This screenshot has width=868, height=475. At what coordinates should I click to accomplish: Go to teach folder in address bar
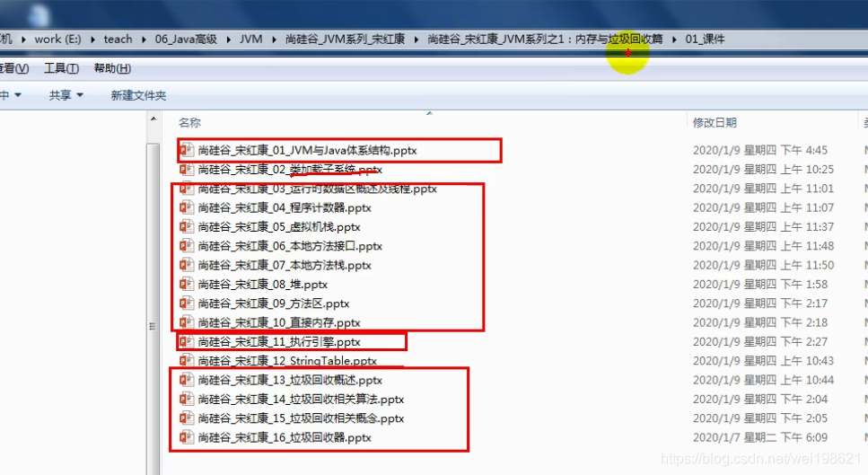(x=118, y=40)
